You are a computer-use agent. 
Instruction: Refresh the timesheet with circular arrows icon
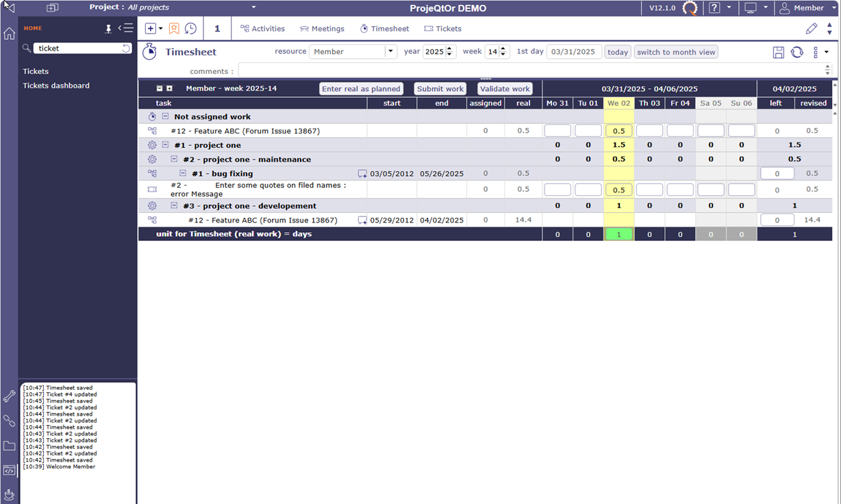point(797,52)
